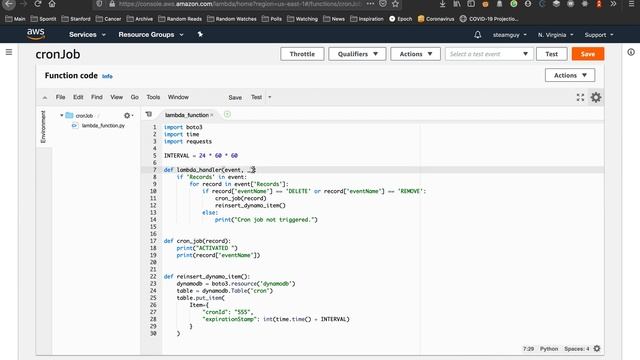Expand the Services dropdown
This screenshot has height=360, width=640.
(87, 35)
